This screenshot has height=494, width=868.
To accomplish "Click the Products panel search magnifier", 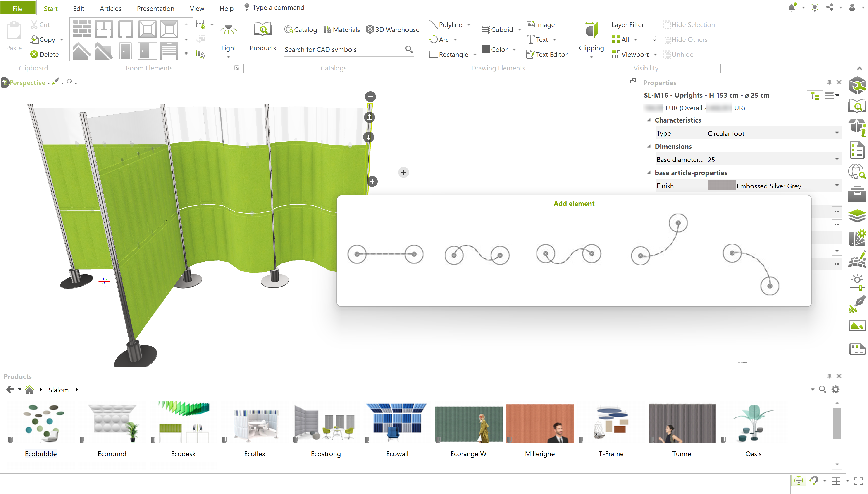I will 822,389.
